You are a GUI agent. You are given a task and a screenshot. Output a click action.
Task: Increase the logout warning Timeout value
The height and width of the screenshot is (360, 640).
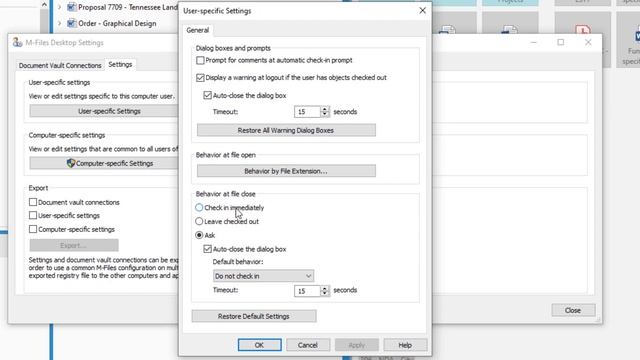pos(325,109)
